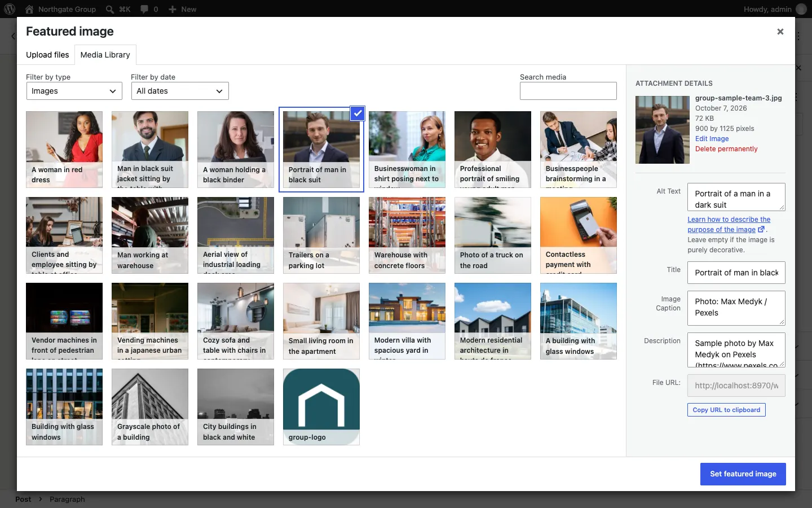Click the file name group-sample-team-3.jpg
Image resolution: width=812 pixels, height=508 pixels.
[x=739, y=98]
